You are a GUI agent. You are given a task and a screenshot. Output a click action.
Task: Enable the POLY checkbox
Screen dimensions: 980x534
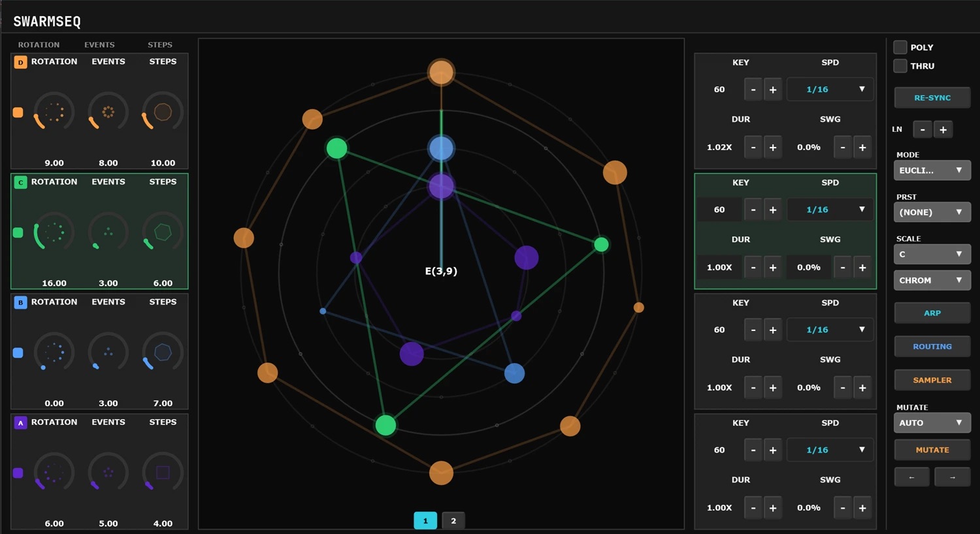tap(900, 47)
